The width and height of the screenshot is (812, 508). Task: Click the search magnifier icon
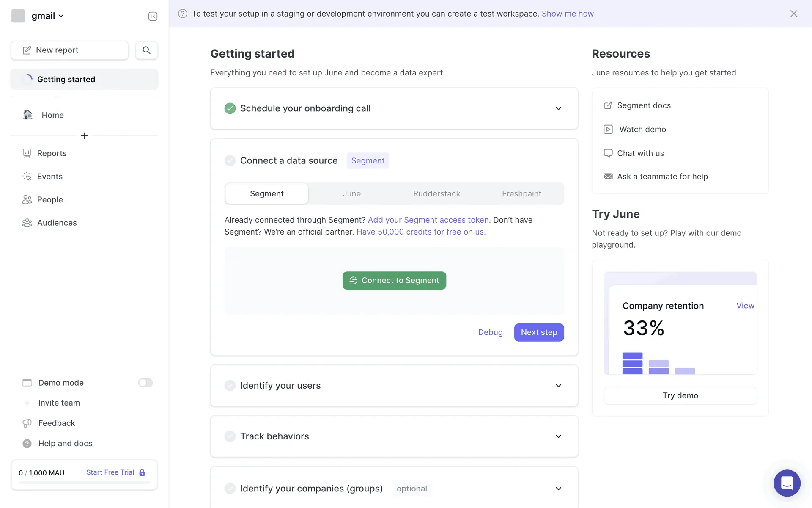point(146,50)
